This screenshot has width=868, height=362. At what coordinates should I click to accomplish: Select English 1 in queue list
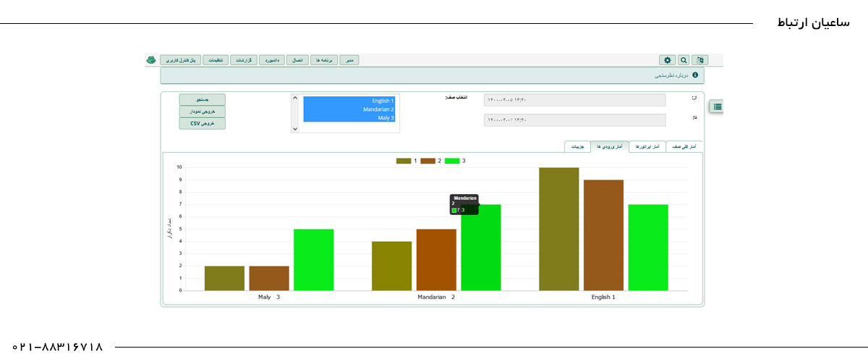point(350,101)
